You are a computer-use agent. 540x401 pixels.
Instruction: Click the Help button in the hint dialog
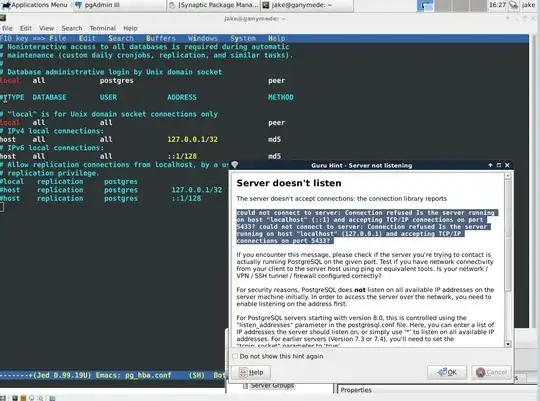pyautogui.click(x=251, y=372)
